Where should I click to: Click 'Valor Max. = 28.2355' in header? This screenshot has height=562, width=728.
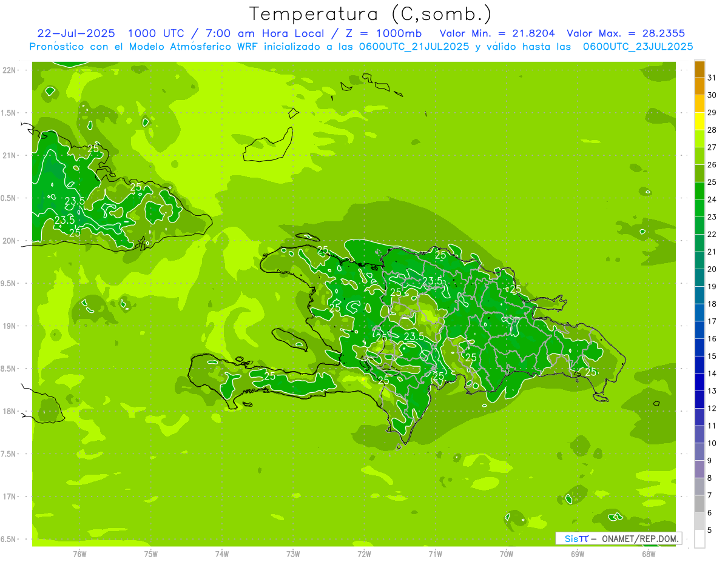[625, 33]
